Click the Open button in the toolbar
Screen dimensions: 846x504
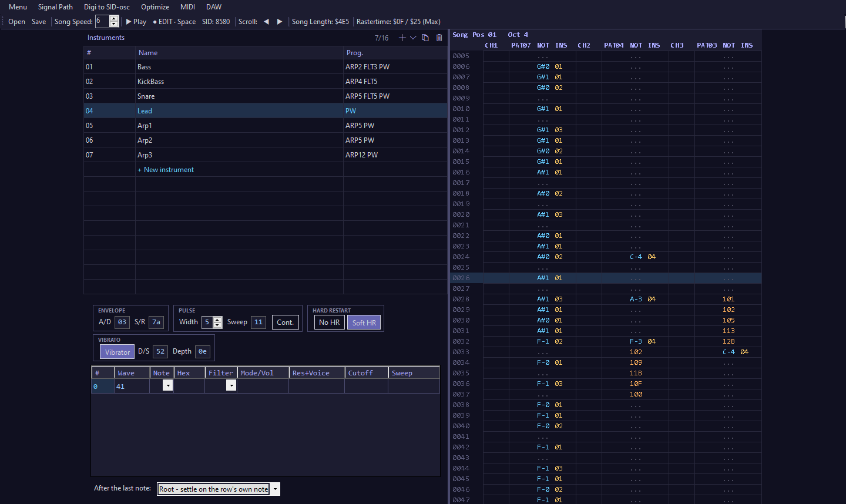16,22
